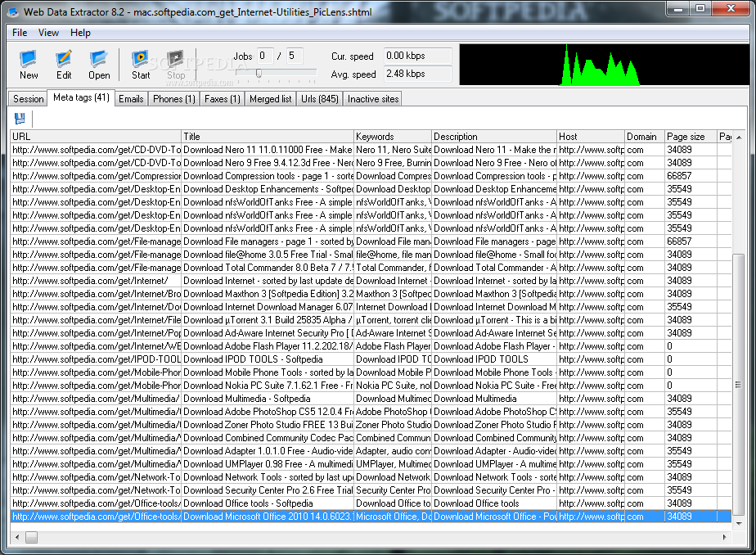Open the View menu
Image resolution: width=756 pixels, height=555 pixels.
(49, 33)
